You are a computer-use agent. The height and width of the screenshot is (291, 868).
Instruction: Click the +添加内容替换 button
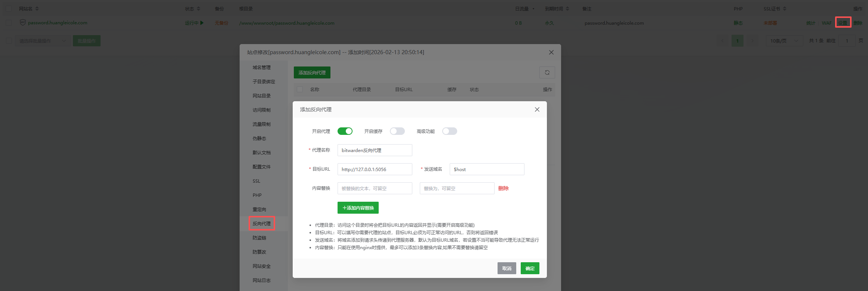[358, 208]
